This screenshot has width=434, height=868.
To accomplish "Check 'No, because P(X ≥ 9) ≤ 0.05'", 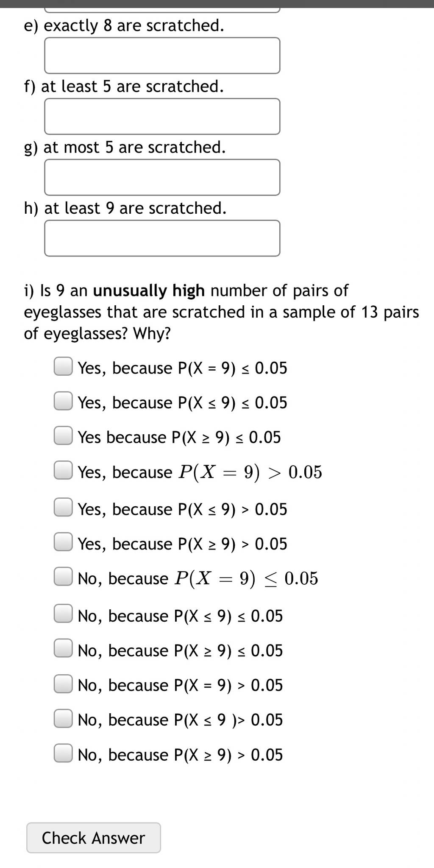I will tap(63, 649).
